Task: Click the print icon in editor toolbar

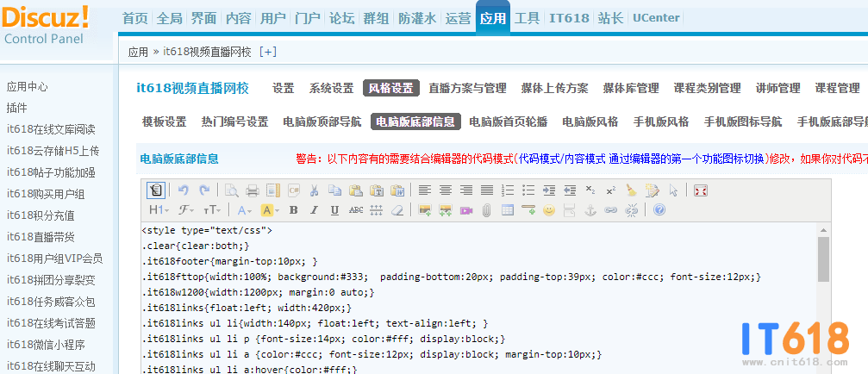Action: (253, 190)
